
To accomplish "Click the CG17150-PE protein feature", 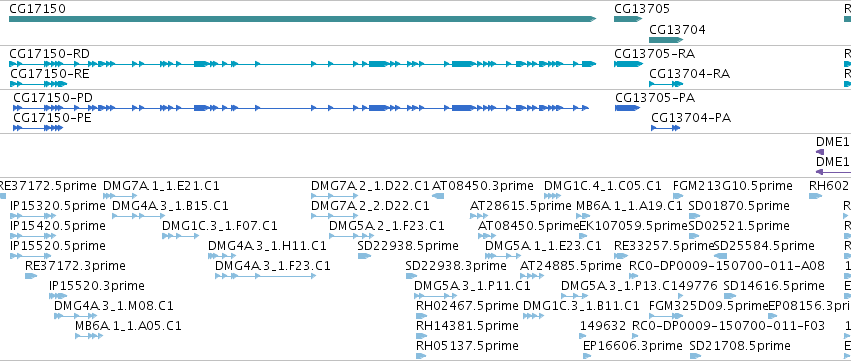I will pyautogui.click(x=38, y=128).
